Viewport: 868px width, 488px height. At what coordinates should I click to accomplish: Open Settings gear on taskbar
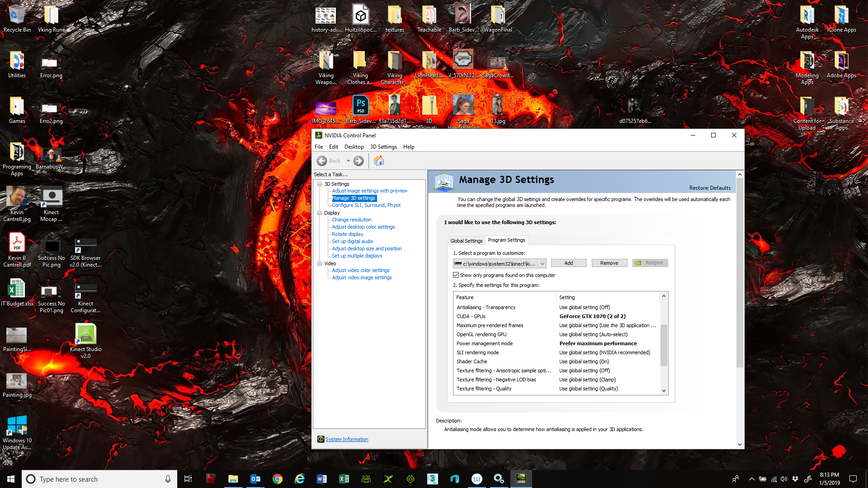tap(499, 479)
